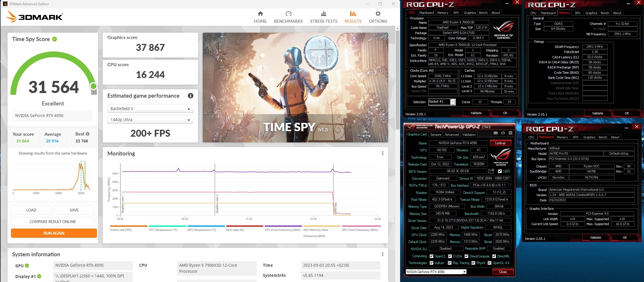Click the Bus Interface question mark in GPU-Z

point(510,185)
